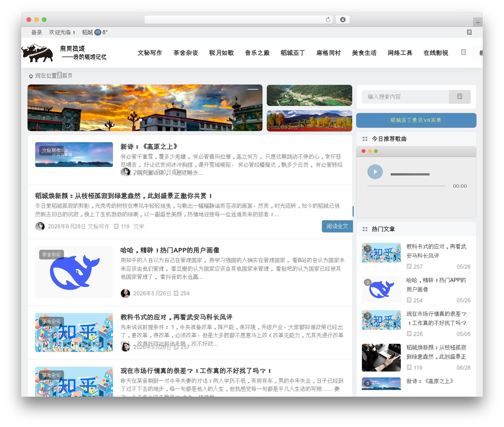Viewport: 504px width, 427px height.
Task: Click 首页 breadcrumb link
Action: point(67,76)
